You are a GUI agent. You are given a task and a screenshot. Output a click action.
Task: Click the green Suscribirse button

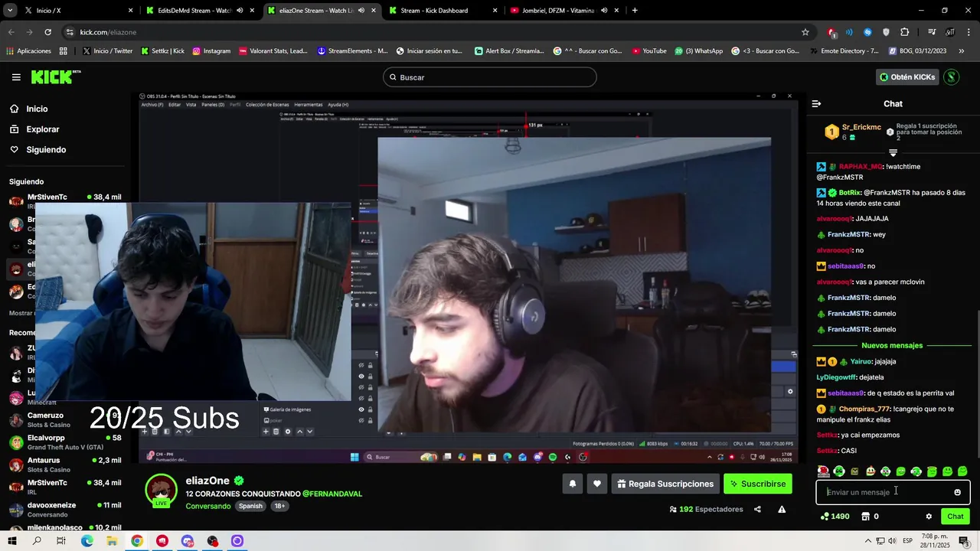coord(758,484)
